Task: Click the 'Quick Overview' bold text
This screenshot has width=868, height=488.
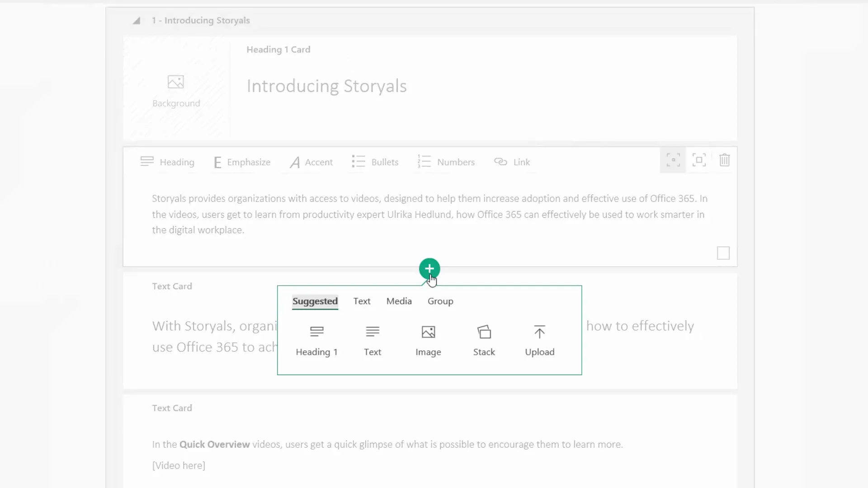Action: point(214,444)
